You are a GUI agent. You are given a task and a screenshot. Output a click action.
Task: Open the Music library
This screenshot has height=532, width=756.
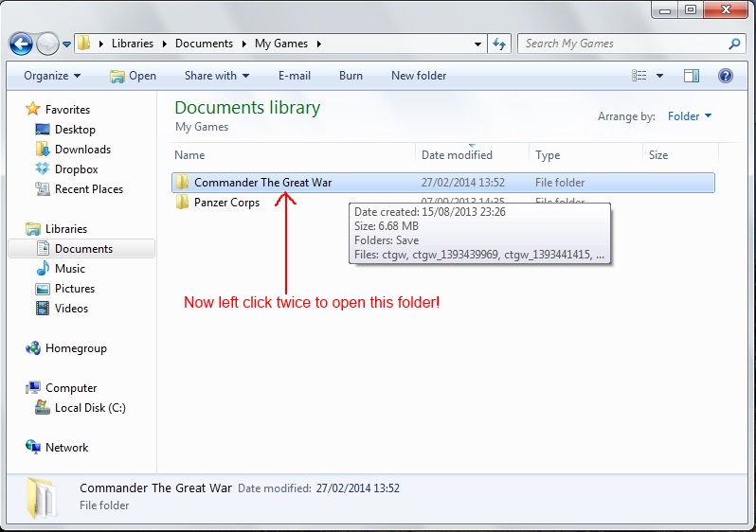tap(69, 269)
